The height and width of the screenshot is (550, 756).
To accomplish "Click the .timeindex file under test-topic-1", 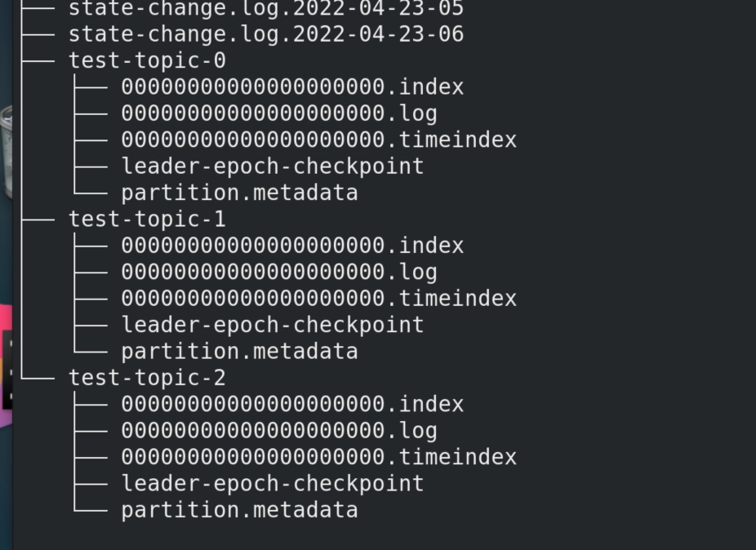I will tap(318, 299).
